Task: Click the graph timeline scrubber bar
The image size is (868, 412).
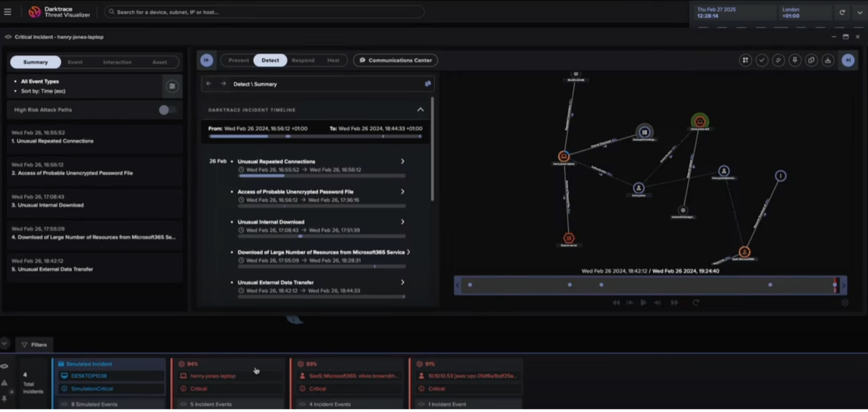Action: click(651, 285)
